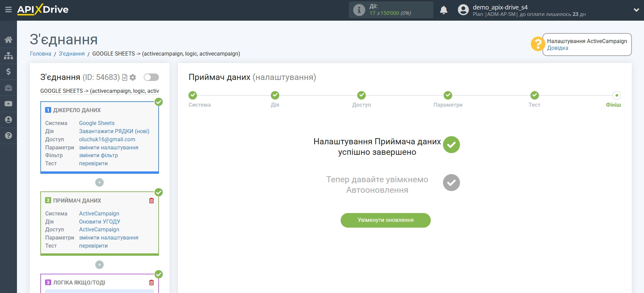Click the actions info icon
Image resolution: width=644 pixels, height=293 pixels.
[359, 10]
